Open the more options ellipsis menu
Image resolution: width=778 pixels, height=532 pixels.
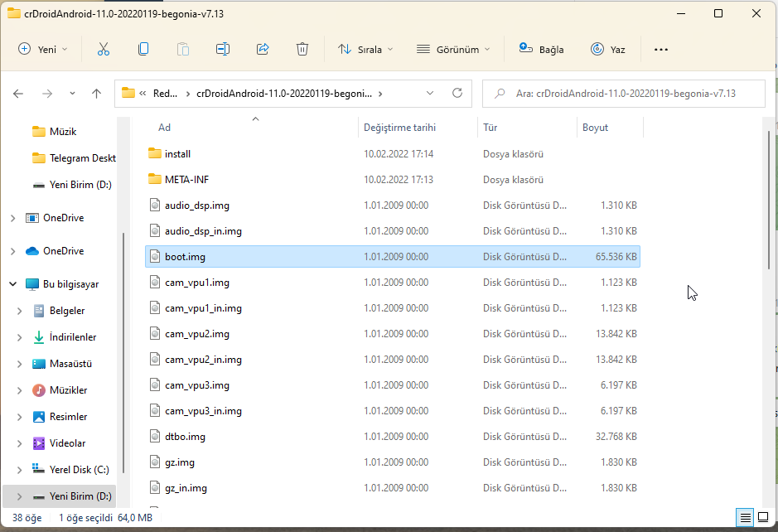(660, 50)
